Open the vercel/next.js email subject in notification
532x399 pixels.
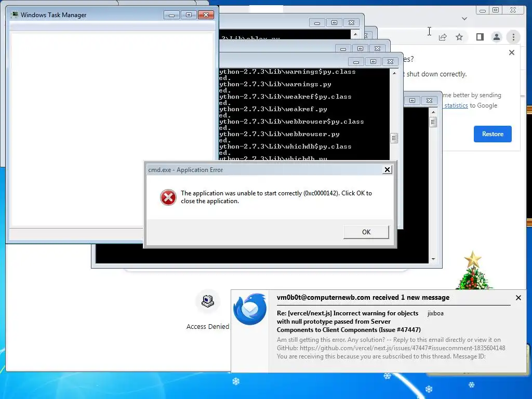tap(349, 321)
